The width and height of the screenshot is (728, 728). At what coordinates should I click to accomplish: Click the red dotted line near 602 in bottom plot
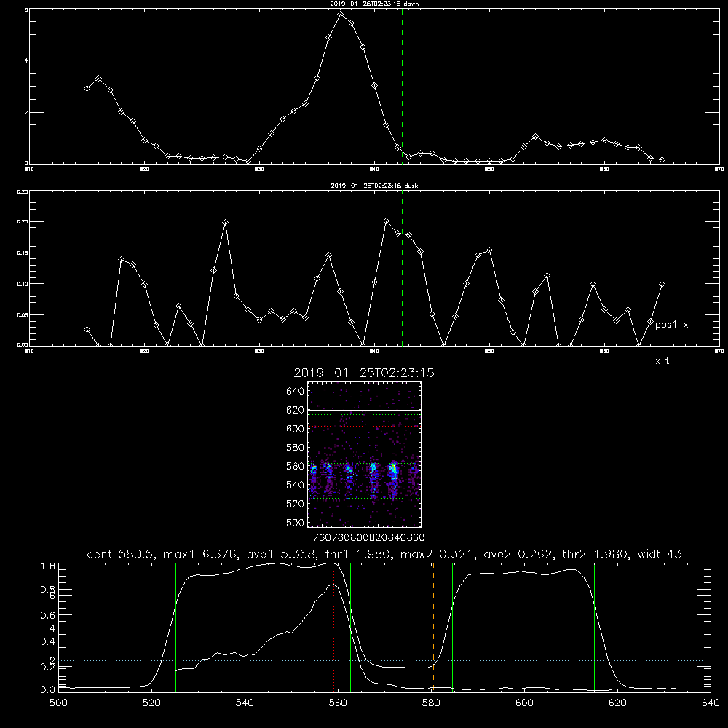tap(534, 628)
